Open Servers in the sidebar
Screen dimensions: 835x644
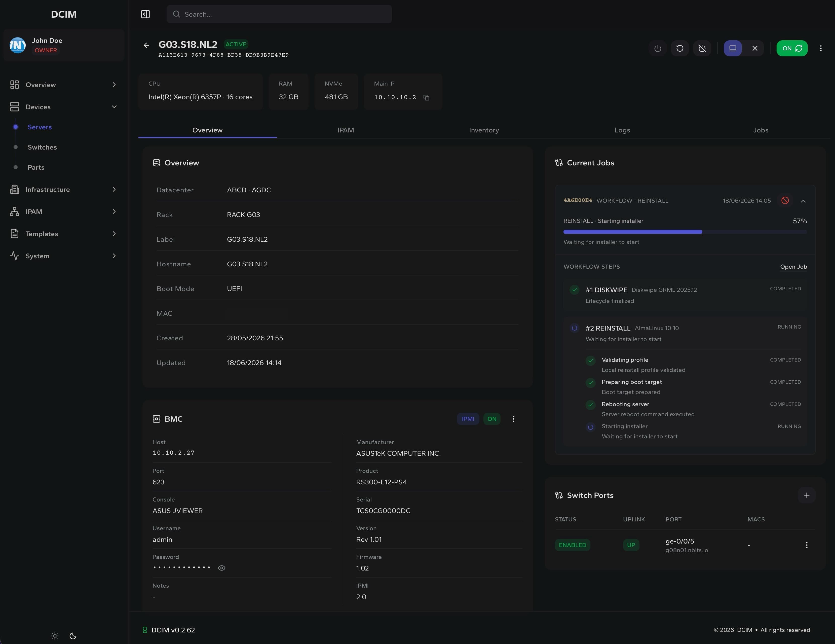[39, 127]
